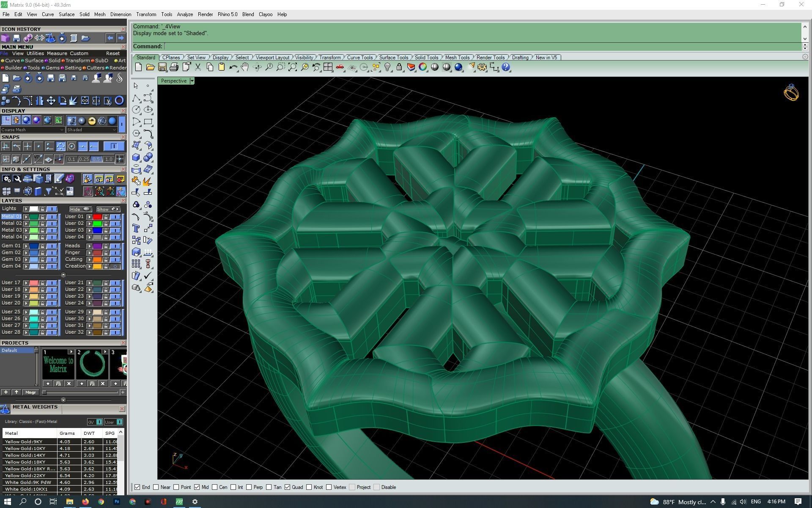Switch to the Mesh Tools tab
Screen dimensions: 812x508
coord(457,58)
